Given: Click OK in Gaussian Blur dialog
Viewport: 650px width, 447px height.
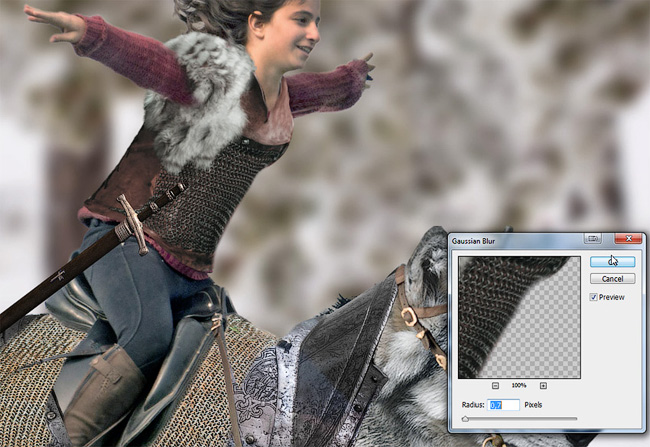Looking at the screenshot, I should 612,261.
